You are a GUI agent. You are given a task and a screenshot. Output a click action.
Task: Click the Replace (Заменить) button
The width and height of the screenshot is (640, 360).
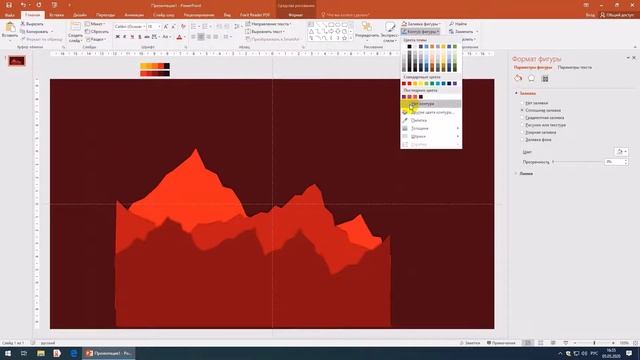point(462,31)
